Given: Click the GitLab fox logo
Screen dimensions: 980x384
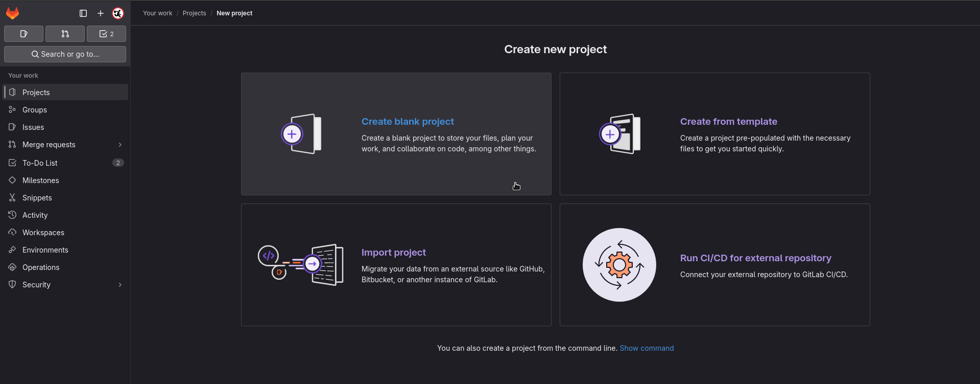Looking at the screenshot, I should point(13,13).
